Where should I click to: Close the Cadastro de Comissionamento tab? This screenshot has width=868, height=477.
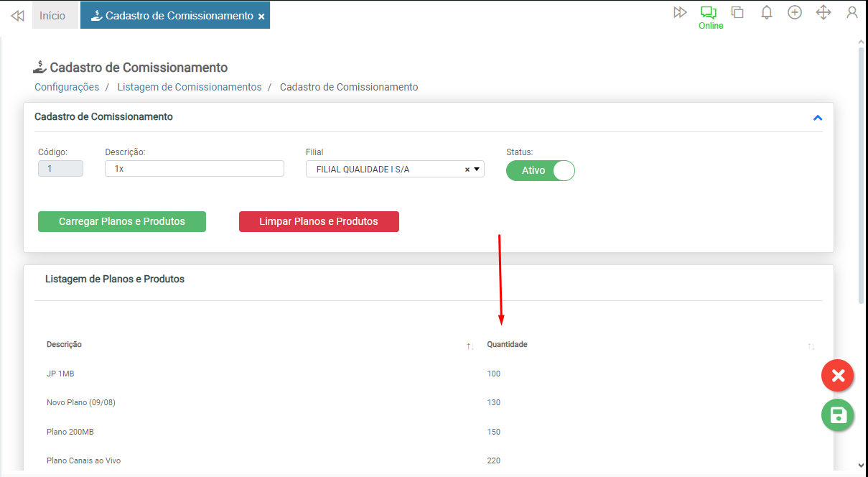tap(261, 16)
